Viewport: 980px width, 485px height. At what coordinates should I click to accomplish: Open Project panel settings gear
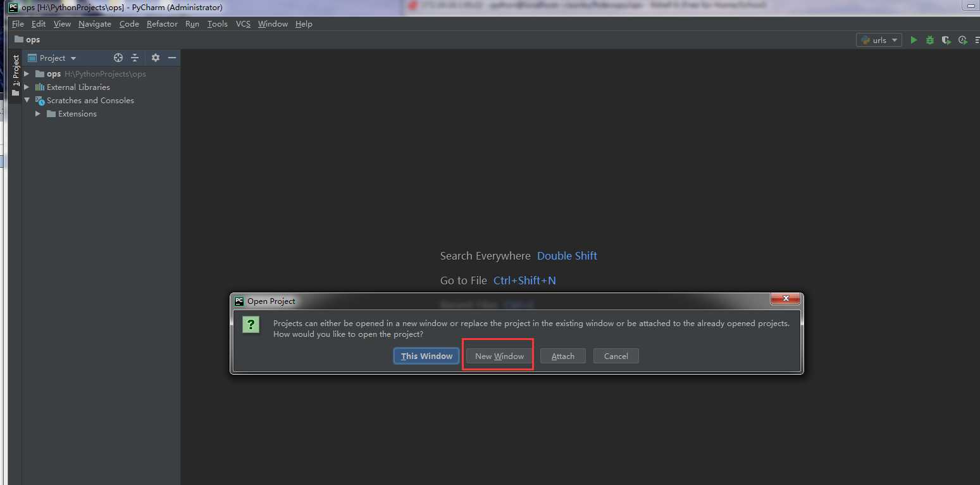click(156, 58)
